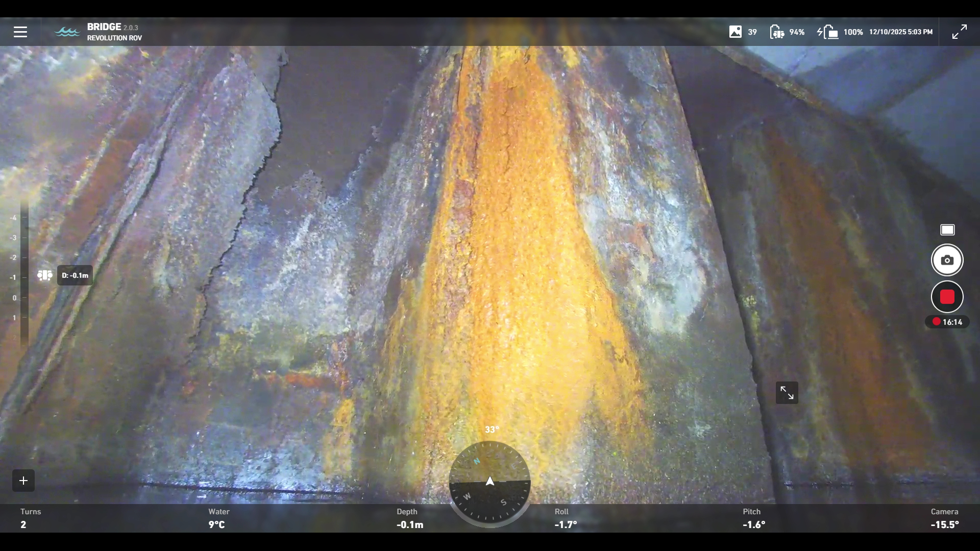This screenshot has width=980, height=551.
Task: Click the vertical depth scale slider
Action: click(x=23, y=275)
